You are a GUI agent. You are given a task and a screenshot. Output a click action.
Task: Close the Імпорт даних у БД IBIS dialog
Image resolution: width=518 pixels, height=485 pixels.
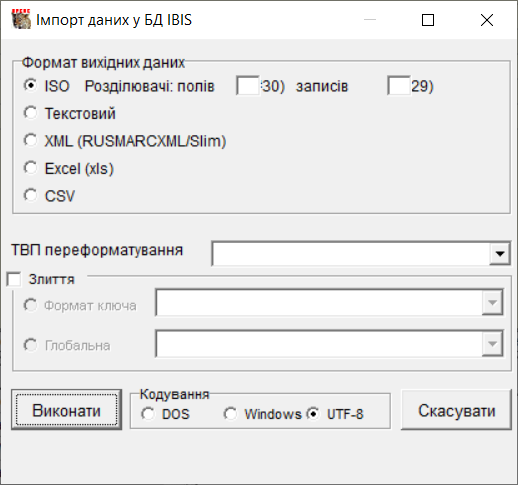pyautogui.click(x=487, y=20)
